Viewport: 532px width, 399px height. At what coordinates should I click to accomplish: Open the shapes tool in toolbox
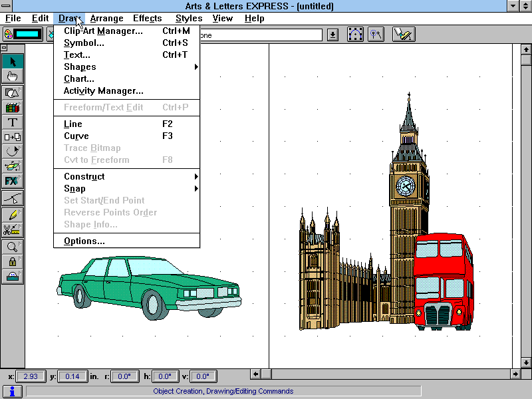click(13, 92)
